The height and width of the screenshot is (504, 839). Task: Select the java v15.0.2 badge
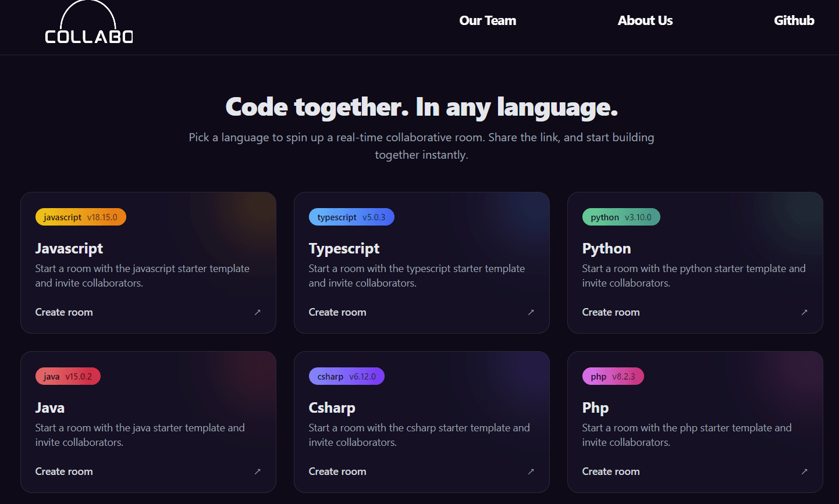click(67, 376)
